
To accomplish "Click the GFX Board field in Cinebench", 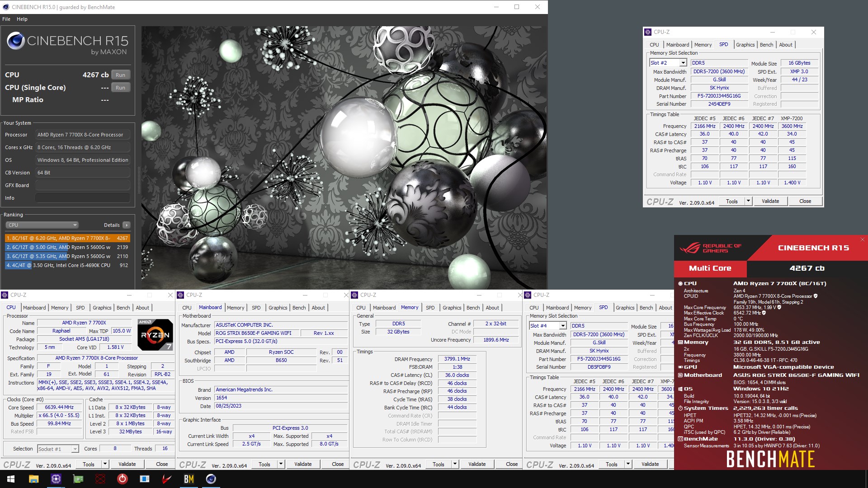I will [x=83, y=185].
